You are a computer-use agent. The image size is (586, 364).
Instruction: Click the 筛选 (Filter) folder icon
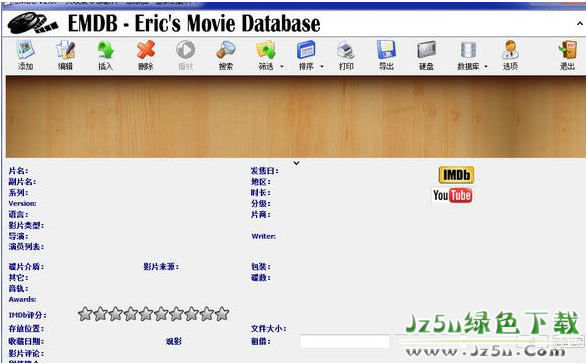pos(266,50)
